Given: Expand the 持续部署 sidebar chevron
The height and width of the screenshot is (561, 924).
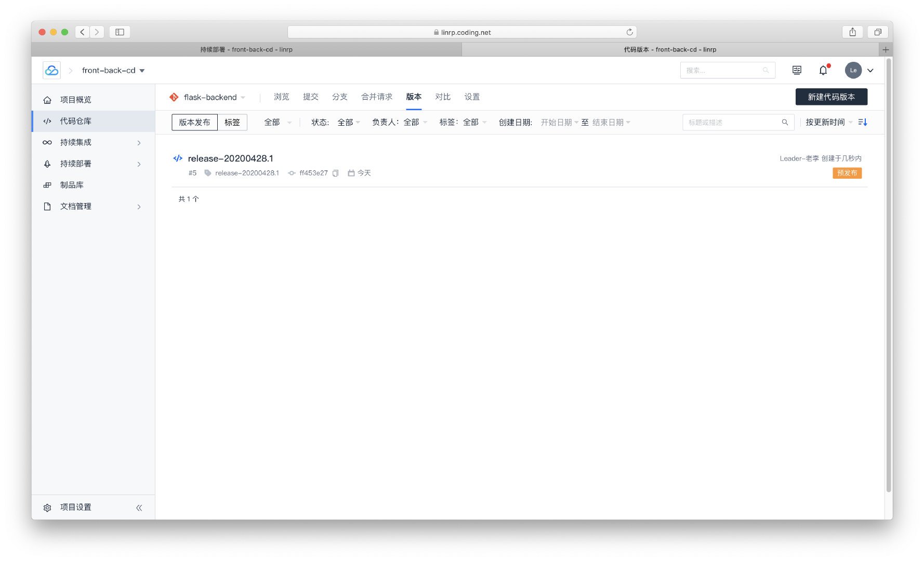Looking at the screenshot, I should (x=139, y=164).
